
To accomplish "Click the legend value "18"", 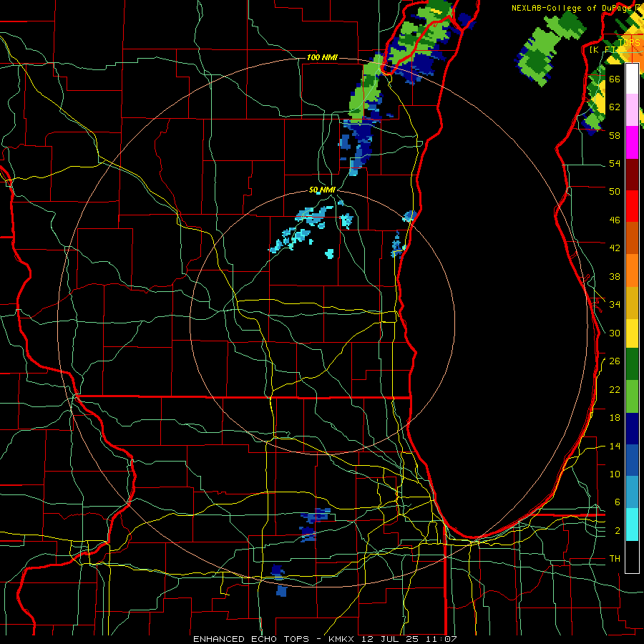I will (x=615, y=418).
